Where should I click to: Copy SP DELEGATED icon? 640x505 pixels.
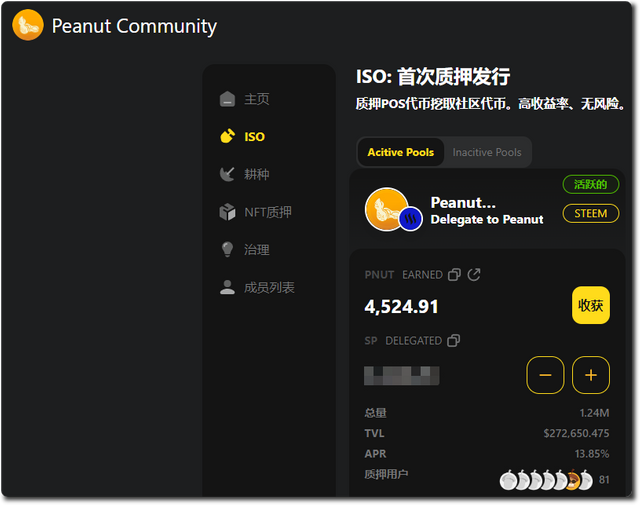click(453, 340)
